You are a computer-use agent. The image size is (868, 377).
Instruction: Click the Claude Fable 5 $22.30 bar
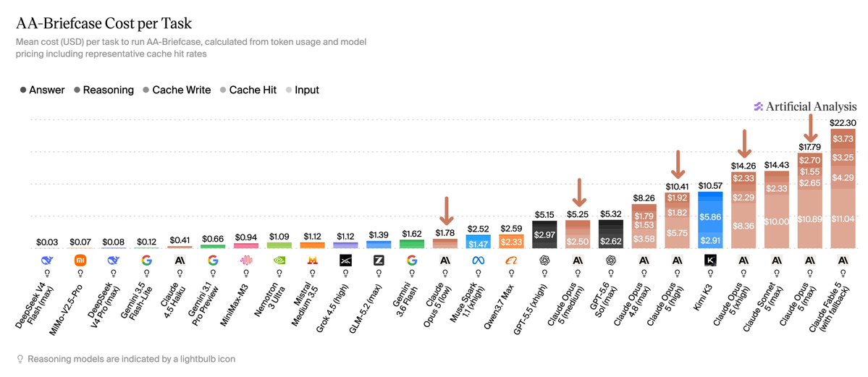[x=843, y=188]
